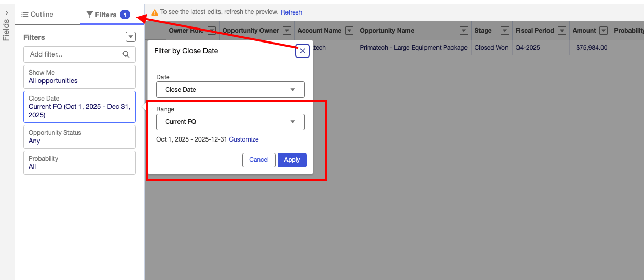This screenshot has height=280, width=644.
Task: Open Stage column menu arrow
Action: click(505, 31)
